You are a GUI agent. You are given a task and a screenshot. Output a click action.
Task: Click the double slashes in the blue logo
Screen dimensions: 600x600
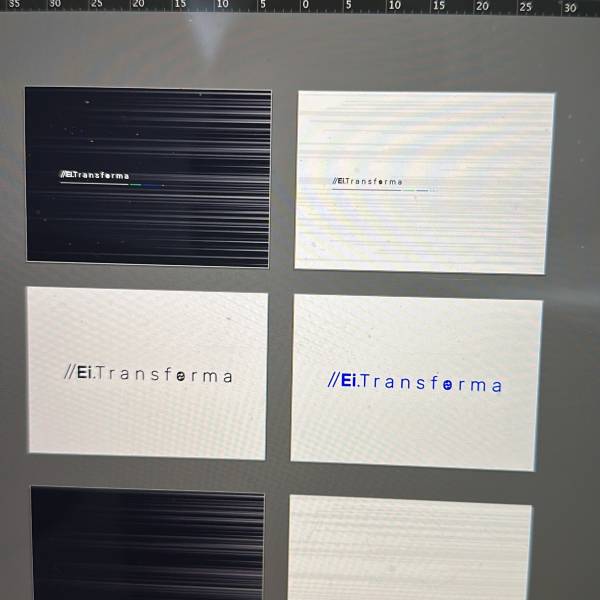tap(334, 381)
